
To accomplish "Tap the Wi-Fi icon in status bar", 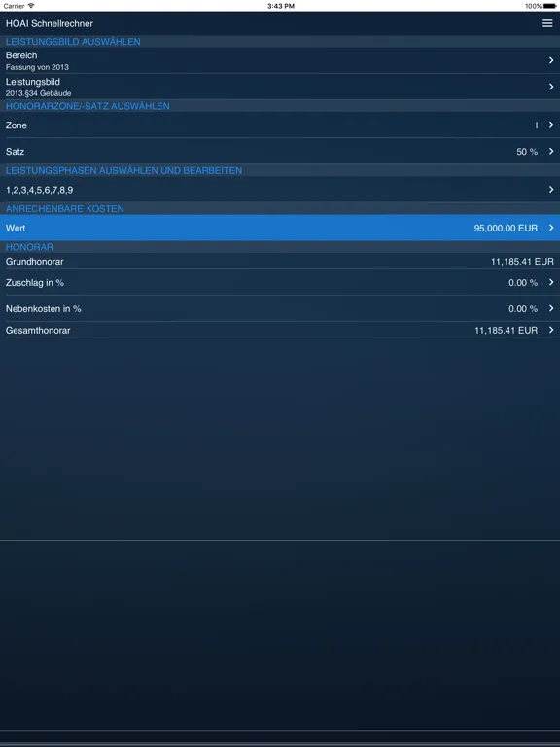I will 31,6.
